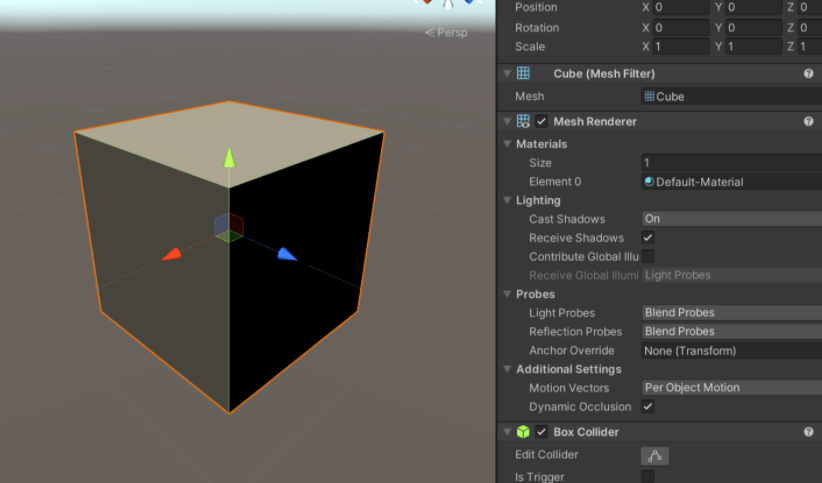The image size is (822, 483).
Task: Disable the Mesh Renderer component checkbox
Action: 541,122
